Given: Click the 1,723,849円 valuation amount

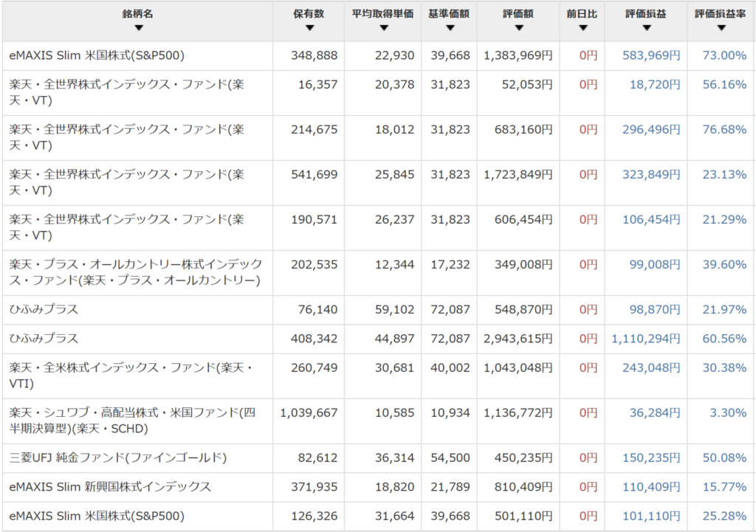Looking at the screenshot, I should point(518,175).
